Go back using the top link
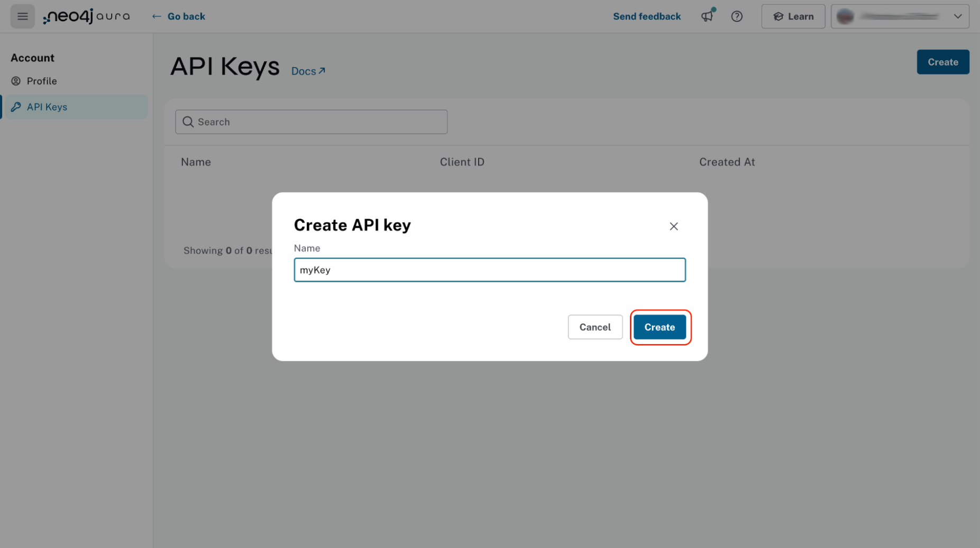Image resolution: width=980 pixels, height=548 pixels. [x=179, y=16]
